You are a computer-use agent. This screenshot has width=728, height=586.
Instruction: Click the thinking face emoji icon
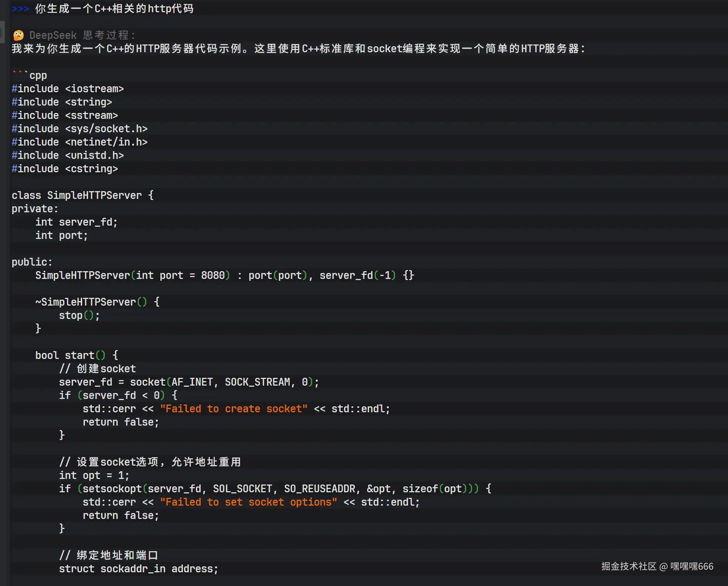(x=18, y=36)
